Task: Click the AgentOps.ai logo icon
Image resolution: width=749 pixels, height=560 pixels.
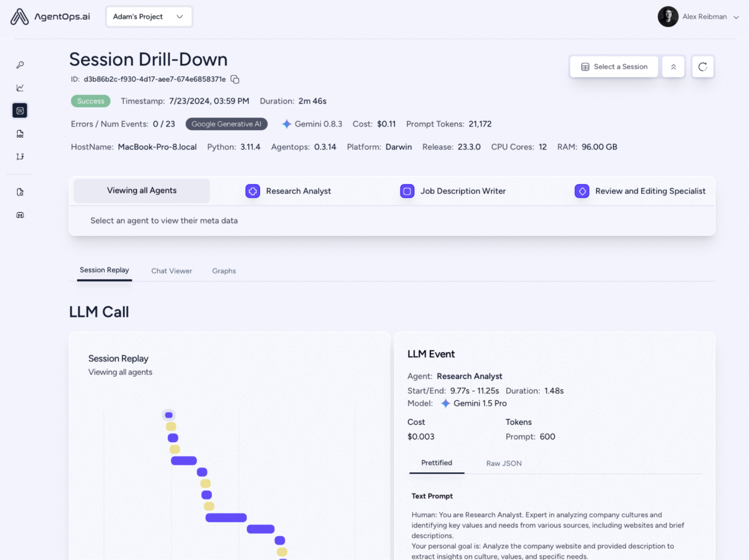Action: (x=20, y=17)
